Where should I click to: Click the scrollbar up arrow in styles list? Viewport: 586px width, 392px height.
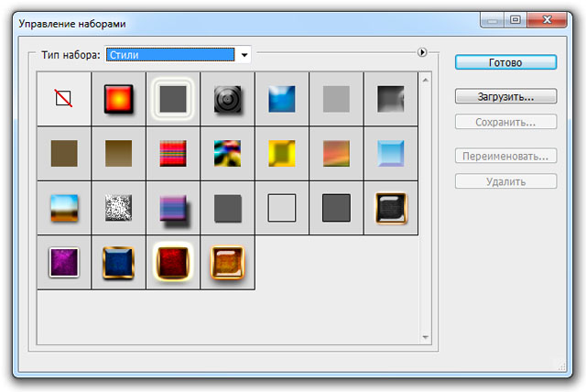(425, 80)
